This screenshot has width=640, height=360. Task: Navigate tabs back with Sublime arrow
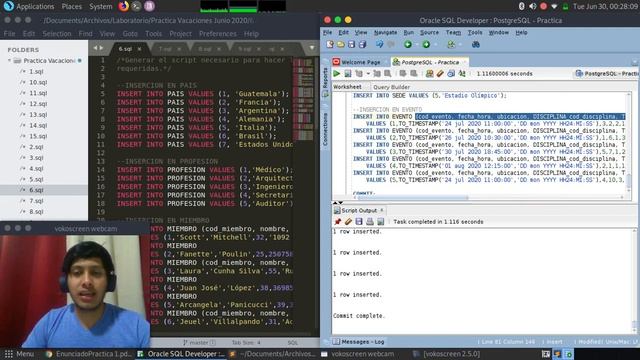click(96, 48)
